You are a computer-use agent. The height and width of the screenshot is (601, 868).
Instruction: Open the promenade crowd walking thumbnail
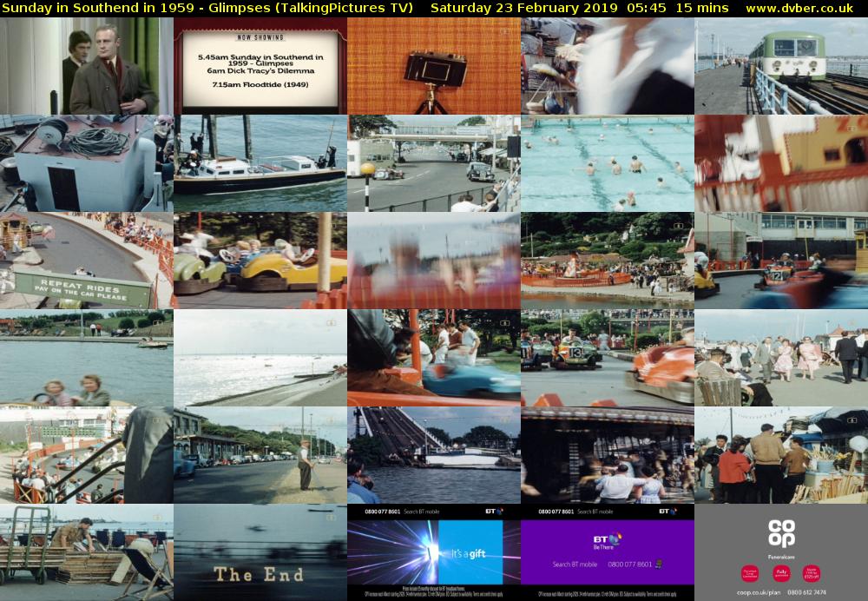pos(781,358)
